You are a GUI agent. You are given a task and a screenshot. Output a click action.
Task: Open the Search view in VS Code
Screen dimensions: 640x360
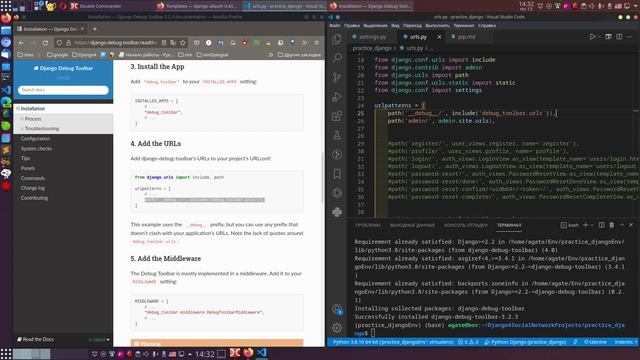[x=337, y=58]
